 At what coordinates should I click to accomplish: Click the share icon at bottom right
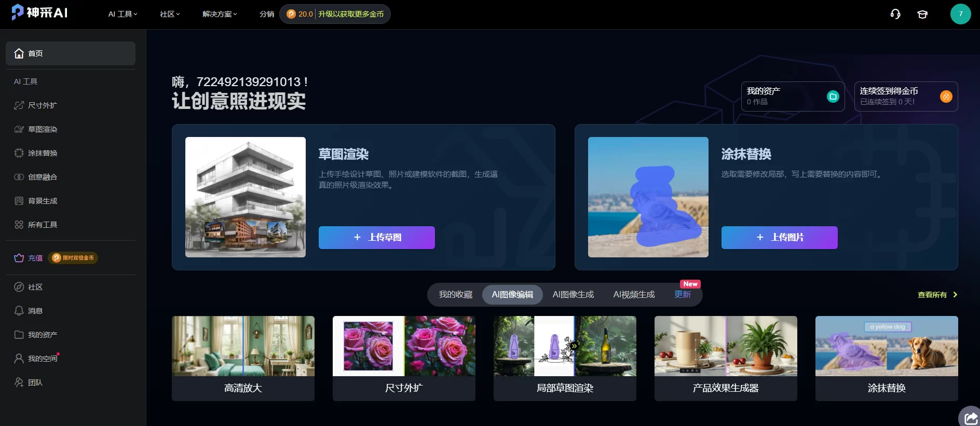coord(970,418)
